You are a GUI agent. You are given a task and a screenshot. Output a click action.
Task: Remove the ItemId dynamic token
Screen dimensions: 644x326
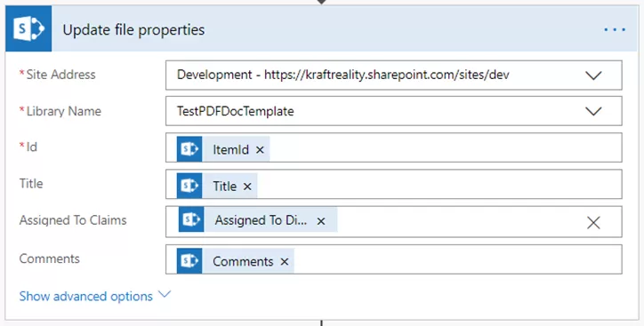tap(260, 149)
